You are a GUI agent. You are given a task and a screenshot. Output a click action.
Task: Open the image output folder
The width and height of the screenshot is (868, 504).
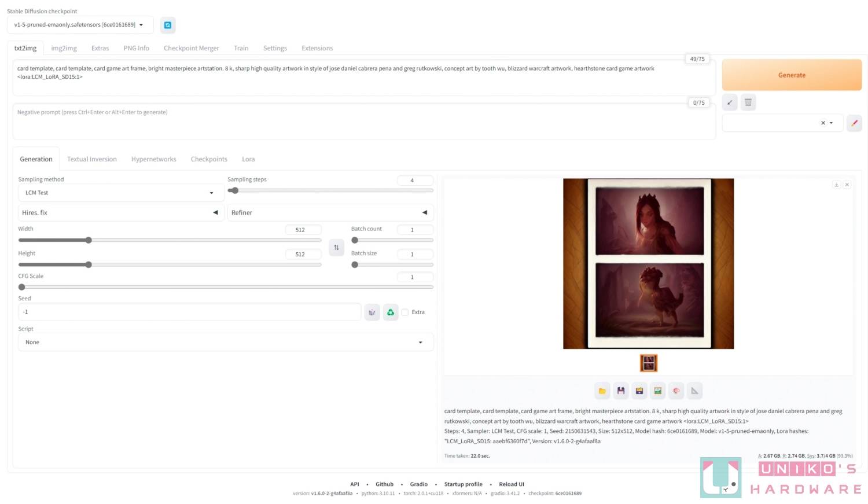point(602,391)
